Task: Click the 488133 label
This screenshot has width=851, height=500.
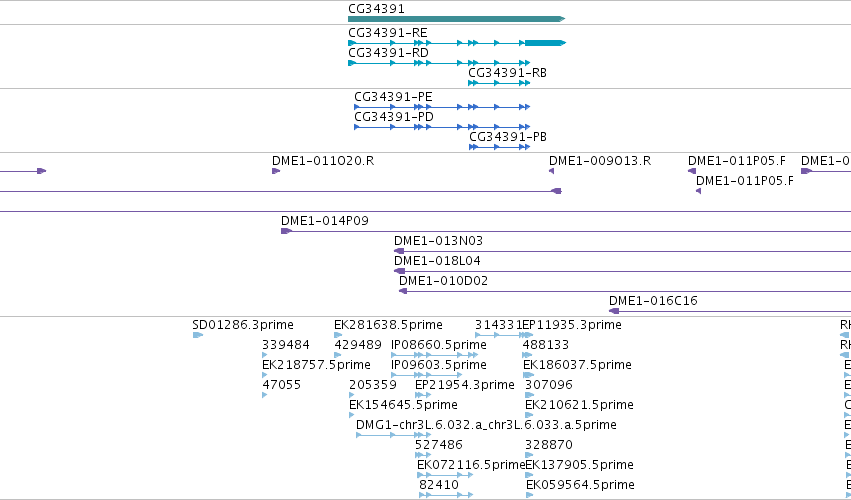Action: (x=545, y=345)
